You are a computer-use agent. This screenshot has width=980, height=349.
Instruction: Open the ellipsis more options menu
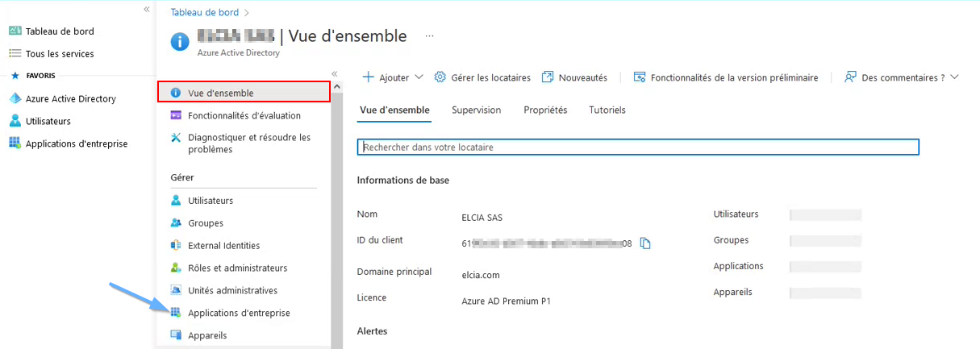pos(429,36)
